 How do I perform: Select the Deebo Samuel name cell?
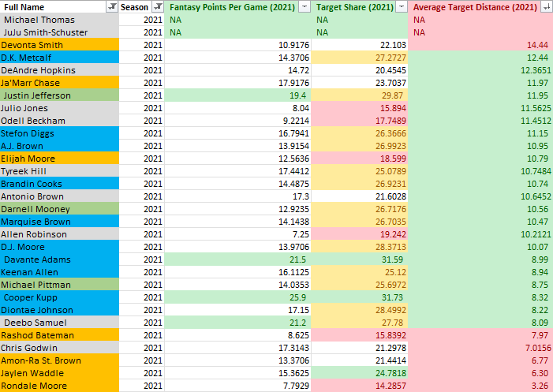(x=59, y=323)
